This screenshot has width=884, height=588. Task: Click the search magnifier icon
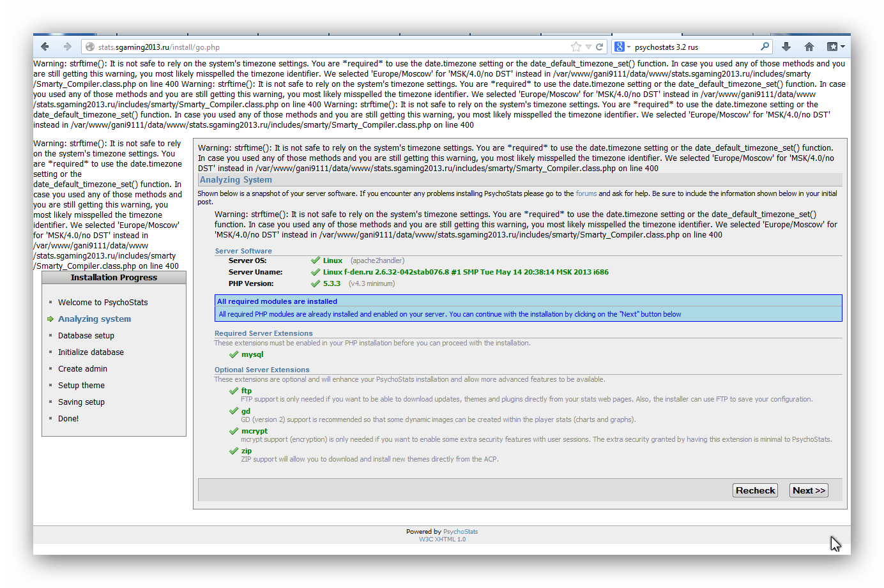[x=765, y=47]
